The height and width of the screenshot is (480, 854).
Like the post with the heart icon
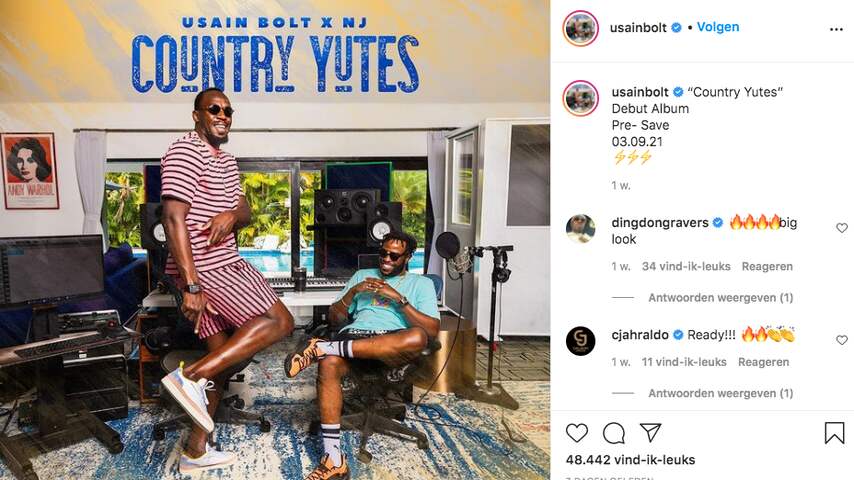(x=577, y=433)
